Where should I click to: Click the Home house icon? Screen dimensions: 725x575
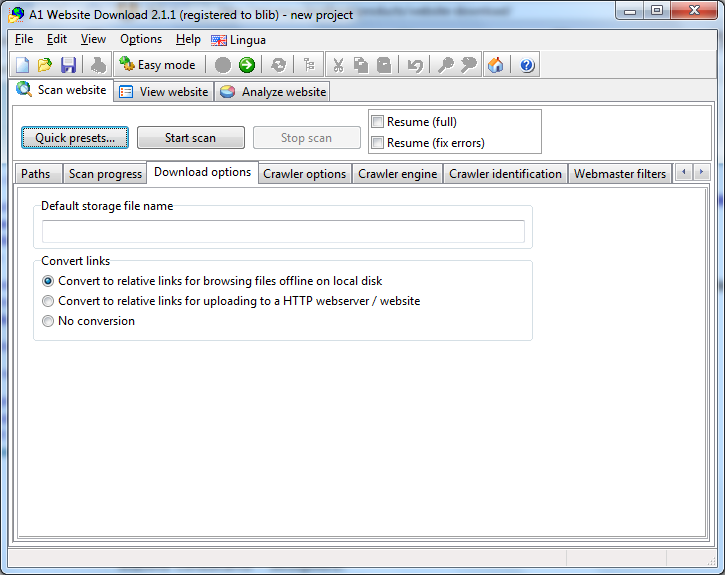[496, 65]
